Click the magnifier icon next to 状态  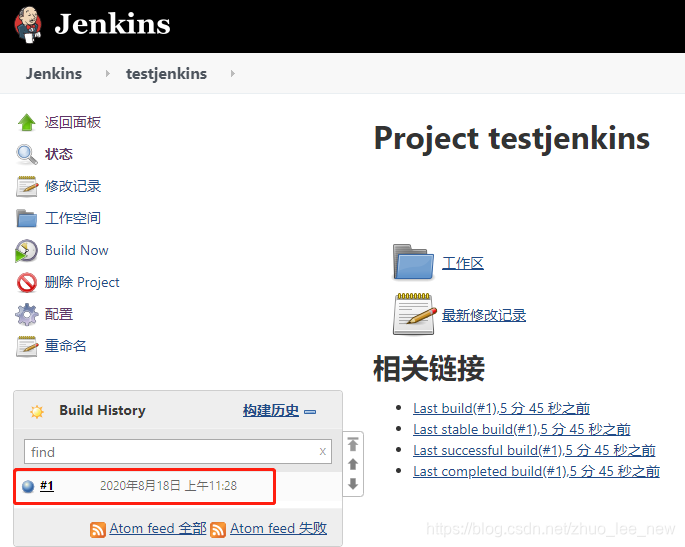tap(27, 154)
